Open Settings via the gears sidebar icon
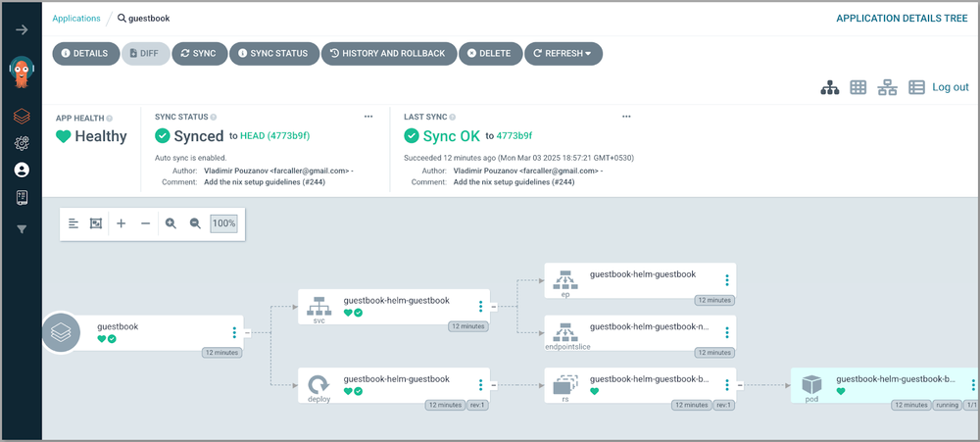980x442 pixels. (x=22, y=143)
